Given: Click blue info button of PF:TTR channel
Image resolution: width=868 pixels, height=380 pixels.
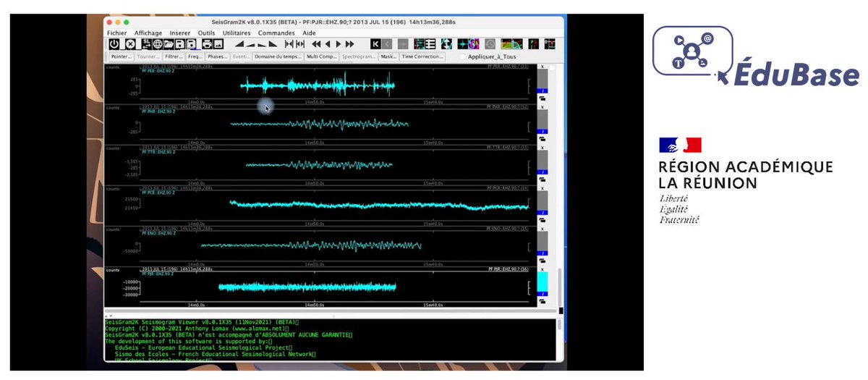Looking at the screenshot, I should click(542, 172).
